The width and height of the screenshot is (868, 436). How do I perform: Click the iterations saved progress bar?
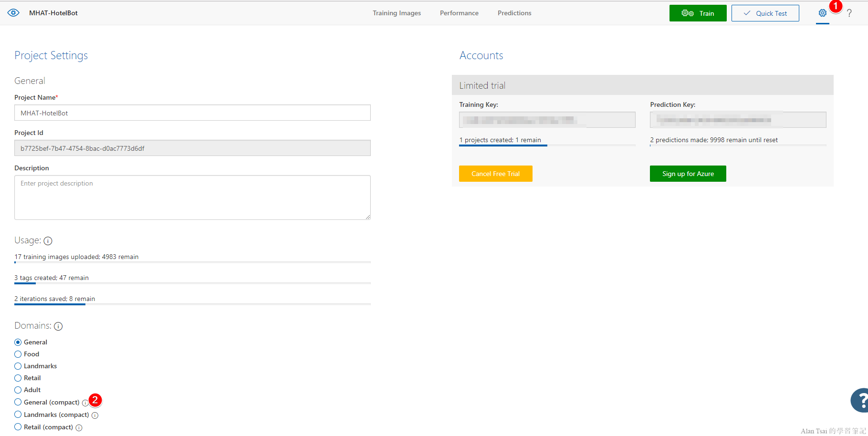(x=192, y=304)
